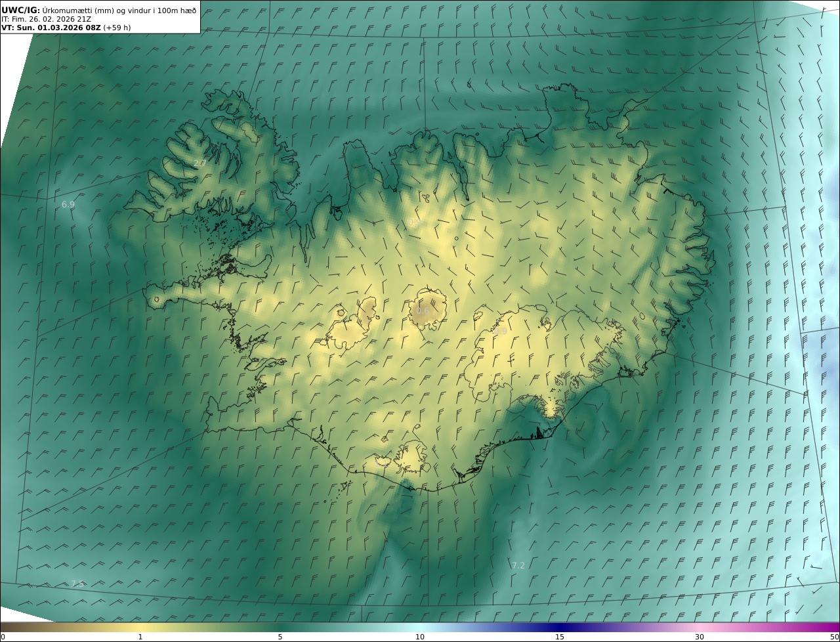Click the '6.9' value over the western sea
Viewport: 840px width, 642px height.
[68, 204]
